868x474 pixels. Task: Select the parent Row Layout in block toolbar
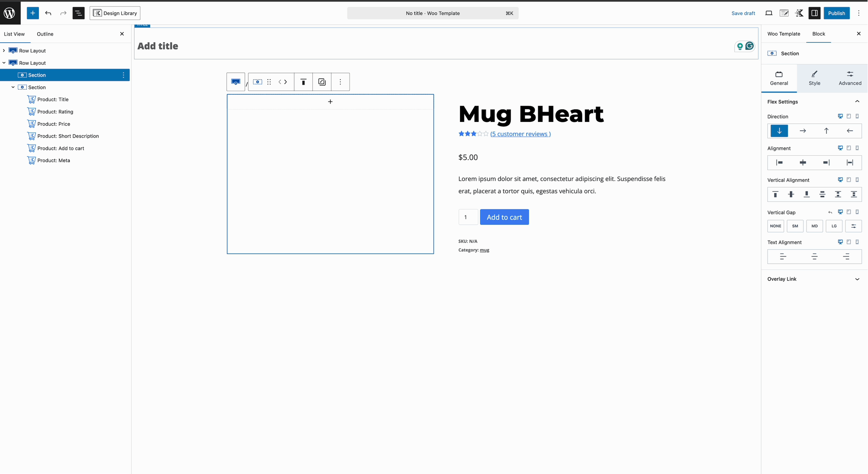pyautogui.click(x=236, y=82)
